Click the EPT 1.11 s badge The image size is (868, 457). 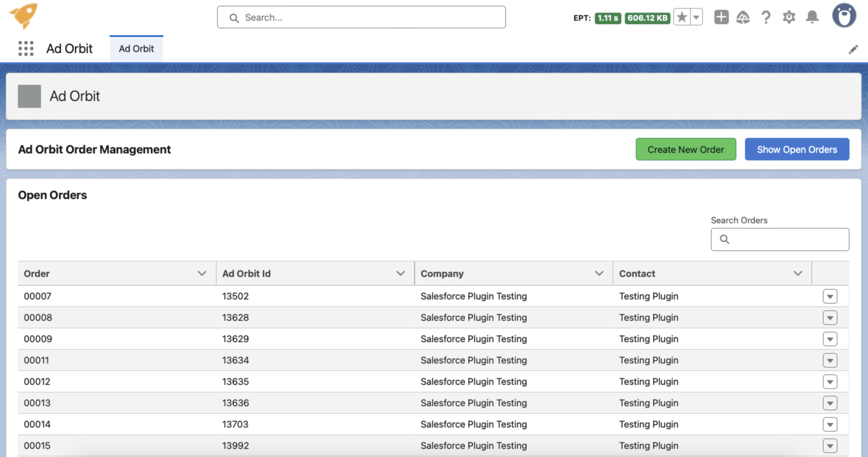pos(608,18)
